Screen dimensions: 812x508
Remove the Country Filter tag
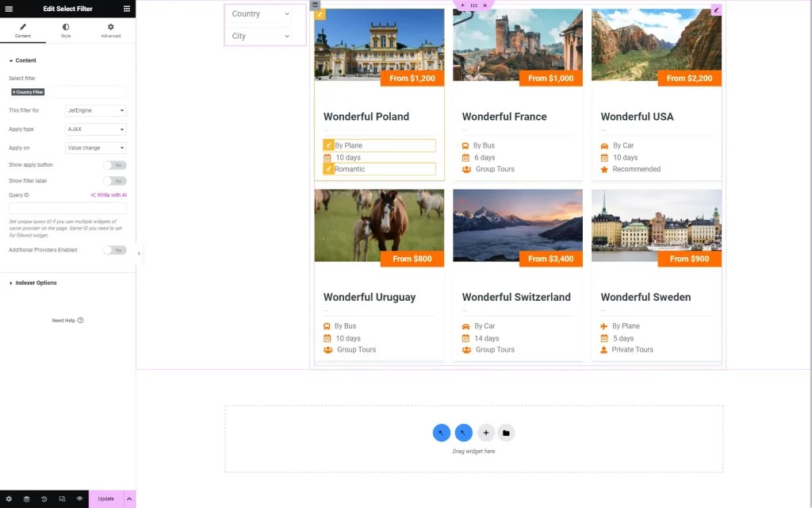[x=13, y=92]
